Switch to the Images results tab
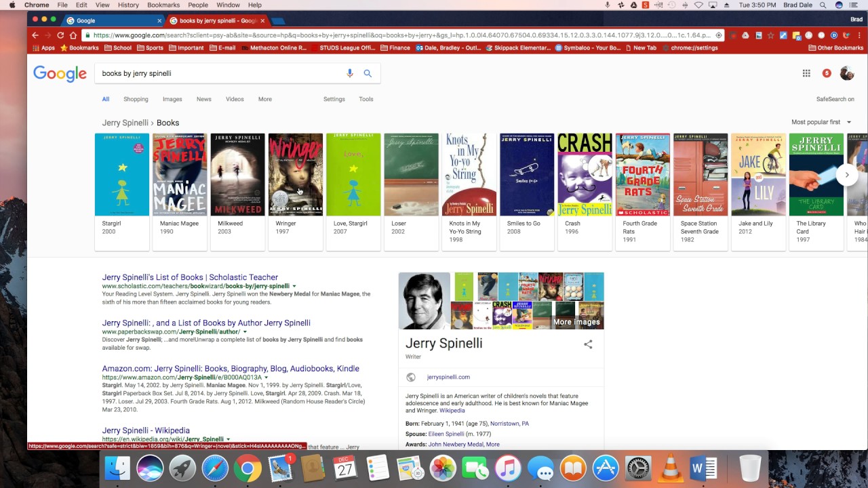The width and height of the screenshot is (868, 488). coord(172,99)
